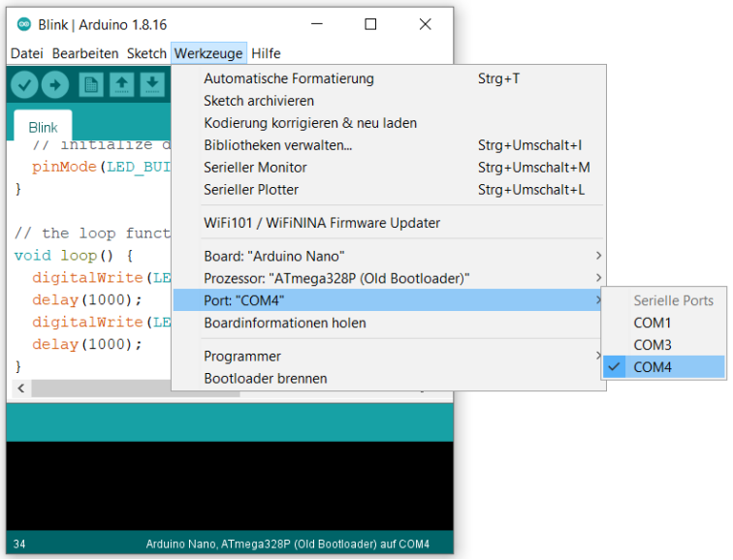The image size is (733, 560).
Task: Open the Sketch menu
Action: point(147,53)
